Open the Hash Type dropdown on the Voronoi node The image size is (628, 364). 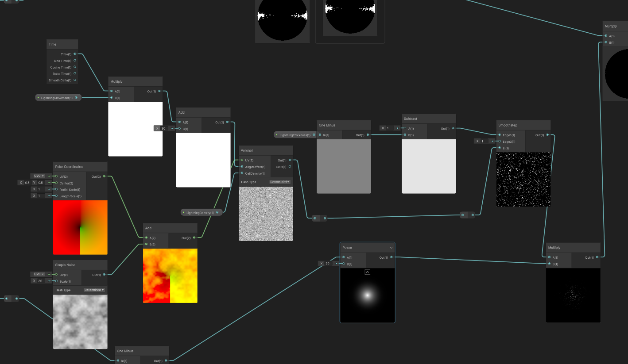click(x=279, y=182)
